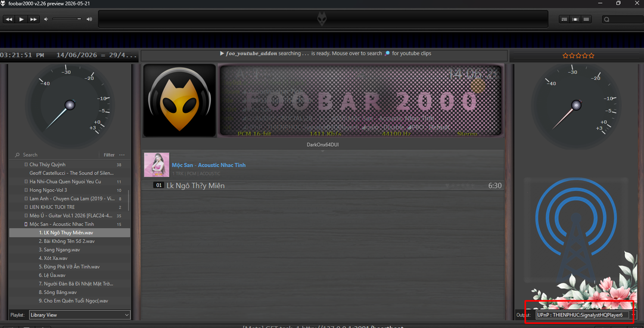The image size is (644, 328).
Task: Click the first layout view icon
Action: coord(564,19)
